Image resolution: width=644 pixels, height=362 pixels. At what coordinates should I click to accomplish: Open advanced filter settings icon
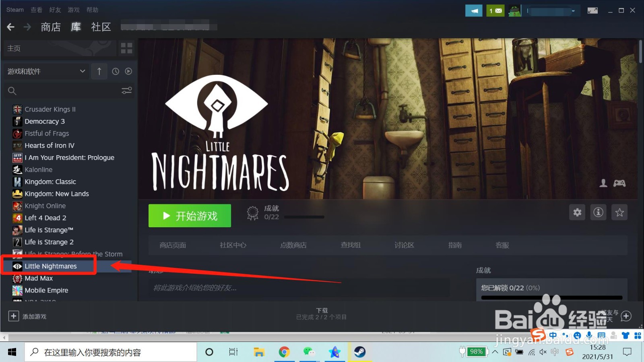127,90
